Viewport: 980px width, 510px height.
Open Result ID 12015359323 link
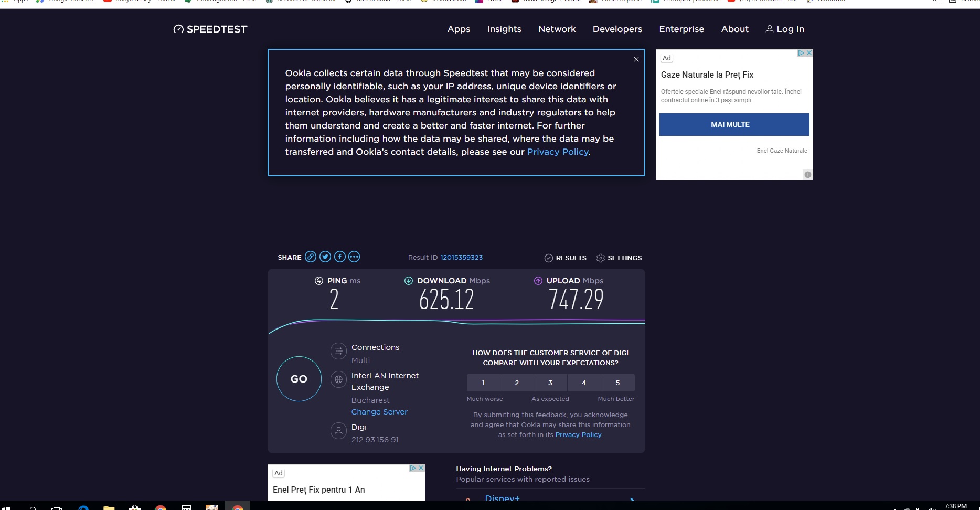(x=461, y=257)
